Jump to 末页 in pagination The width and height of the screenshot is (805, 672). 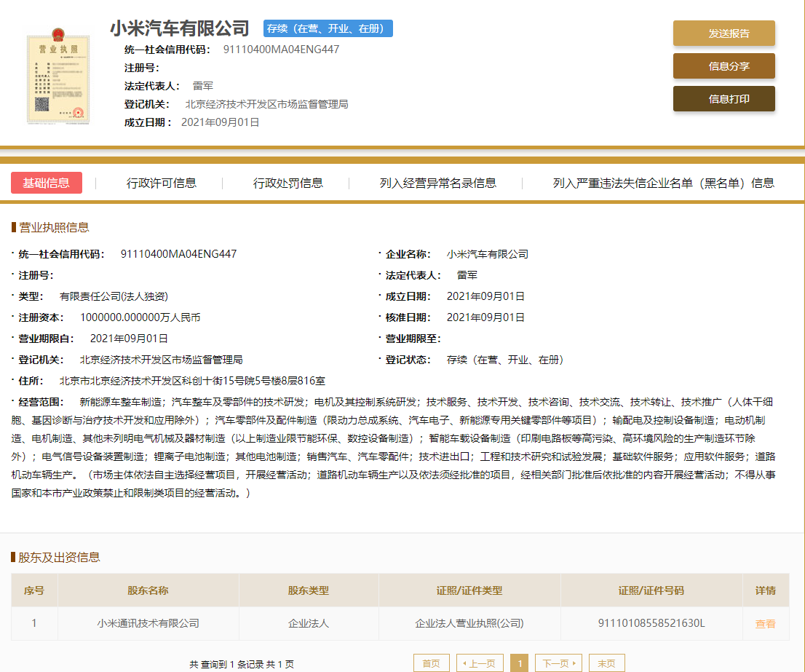click(x=607, y=663)
